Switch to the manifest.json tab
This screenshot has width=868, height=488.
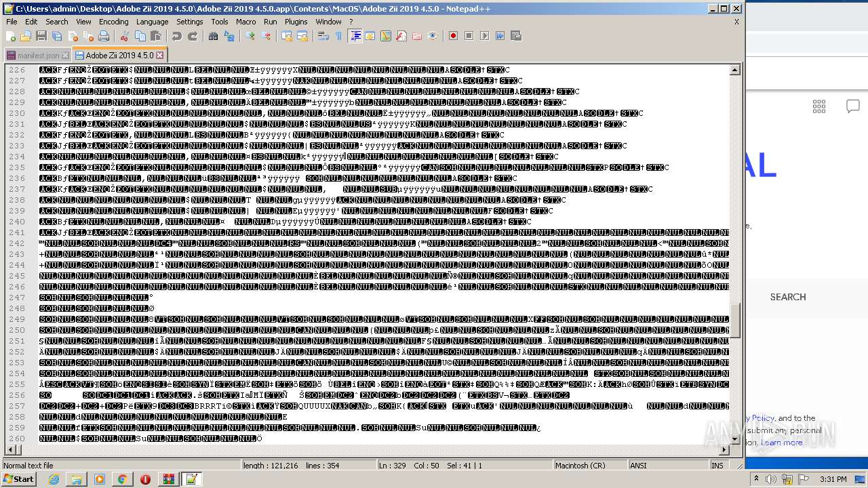coord(38,56)
